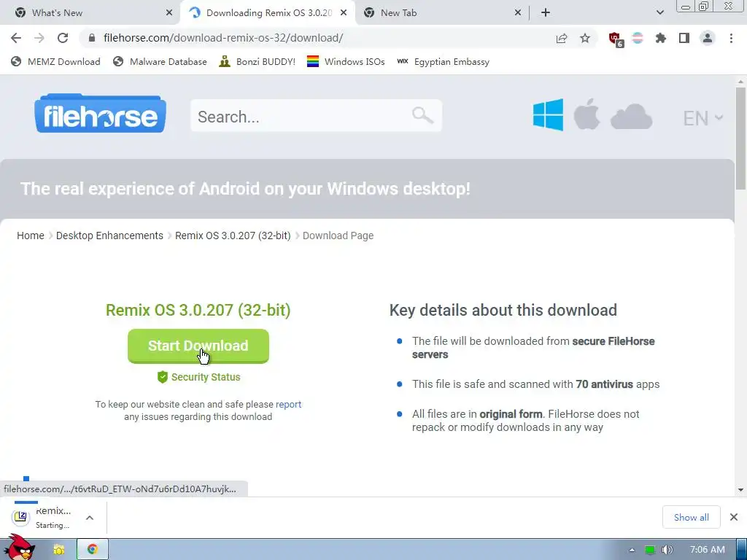Click Show all downloads button
Viewport: 747px width, 560px height.
(x=692, y=517)
